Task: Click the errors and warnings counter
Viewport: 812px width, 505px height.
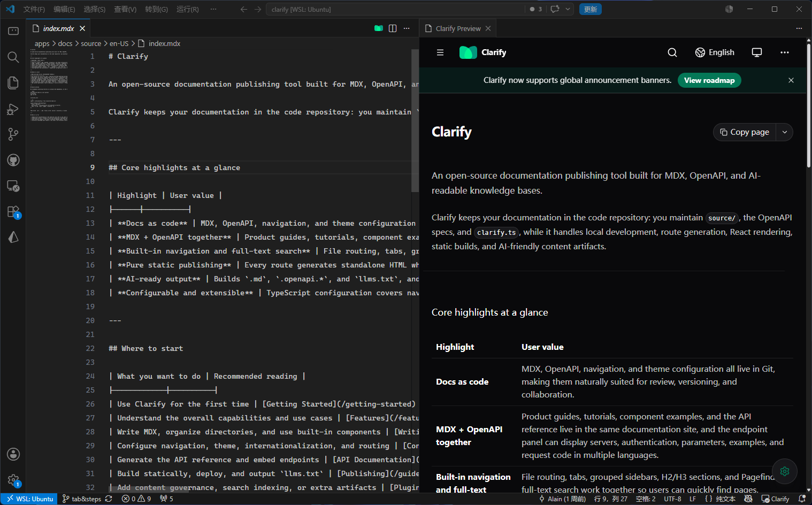Action: pyautogui.click(x=136, y=499)
